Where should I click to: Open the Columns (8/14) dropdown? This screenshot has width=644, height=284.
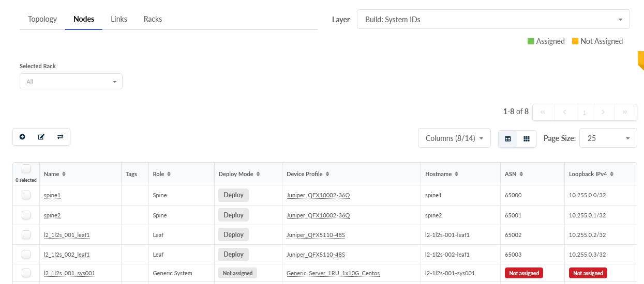(x=454, y=138)
